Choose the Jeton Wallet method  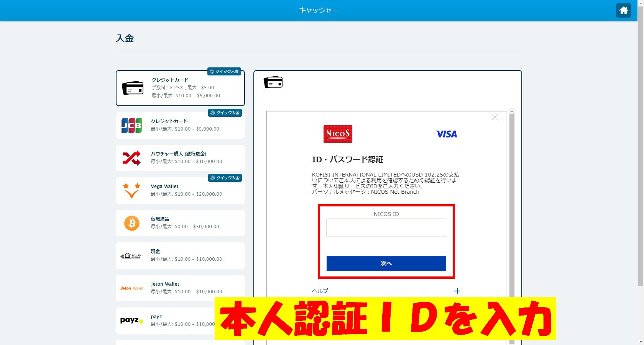(180, 288)
